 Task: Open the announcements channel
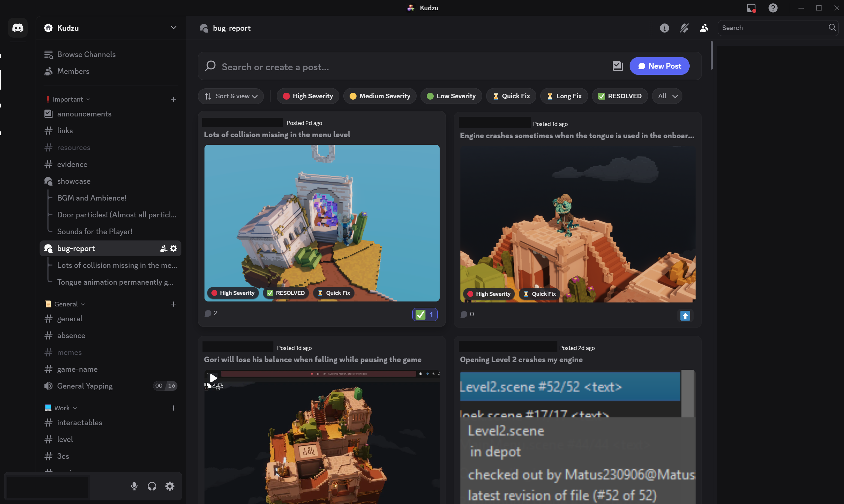pos(110,114)
